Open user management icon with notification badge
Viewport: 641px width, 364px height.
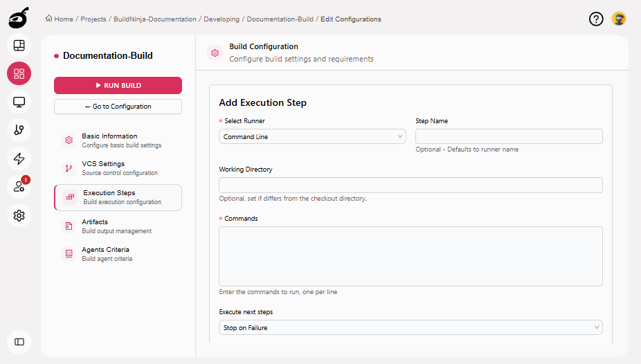point(19,187)
